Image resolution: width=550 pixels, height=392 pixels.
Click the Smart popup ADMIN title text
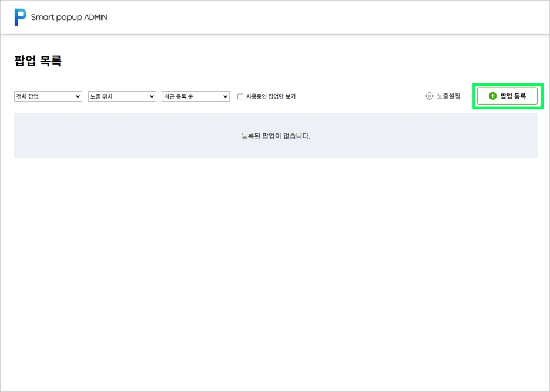click(x=69, y=17)
